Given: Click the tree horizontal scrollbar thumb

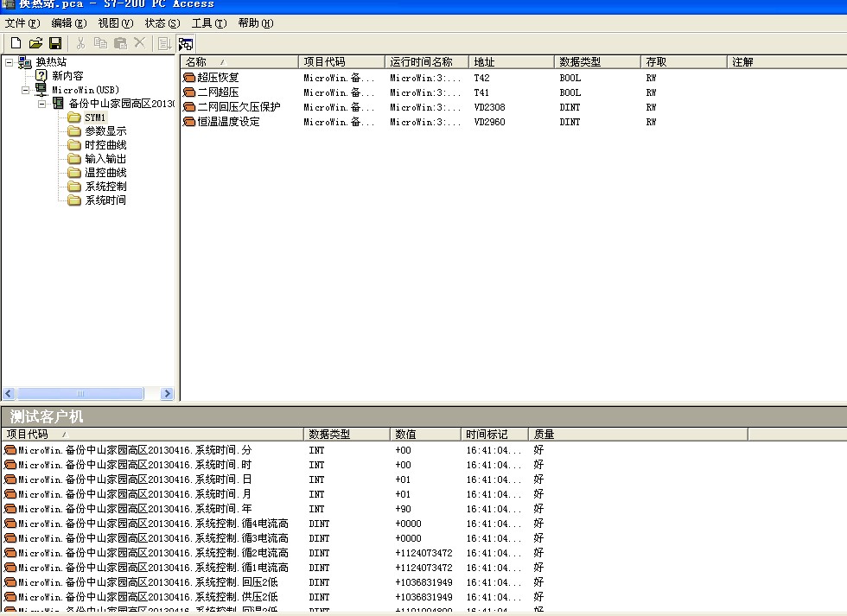Looking at the screenshot, I should [x=80, y=394].
